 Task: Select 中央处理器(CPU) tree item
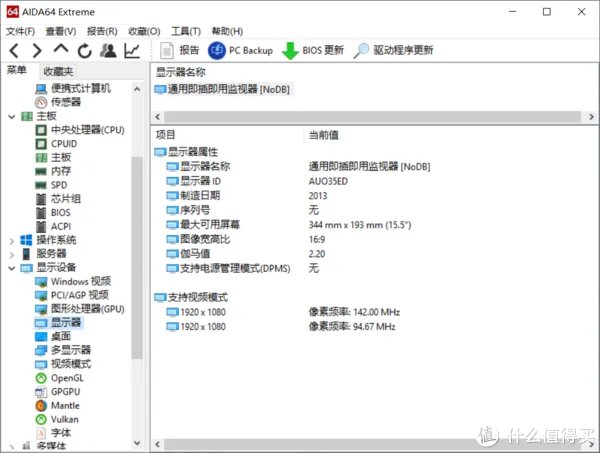point(80,130)
